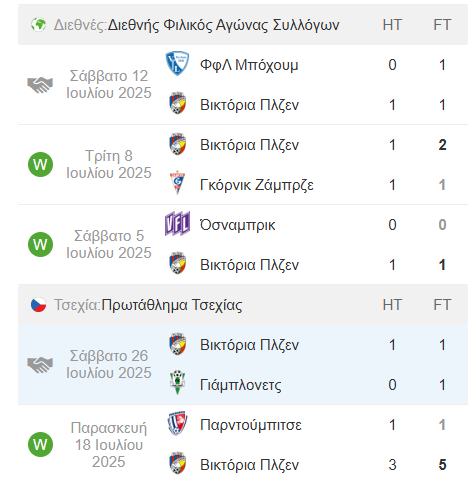Open the Πρωτάθλημα Τσεχίας league link

[x=172, y=305]
